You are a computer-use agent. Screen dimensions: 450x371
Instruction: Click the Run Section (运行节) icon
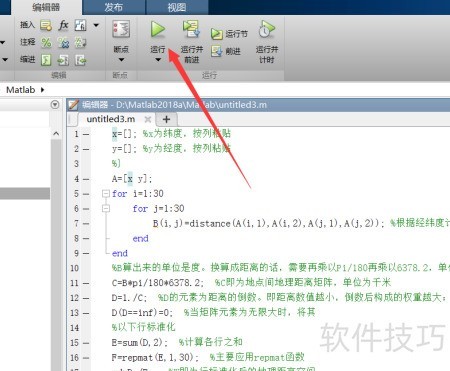[216, 34]
